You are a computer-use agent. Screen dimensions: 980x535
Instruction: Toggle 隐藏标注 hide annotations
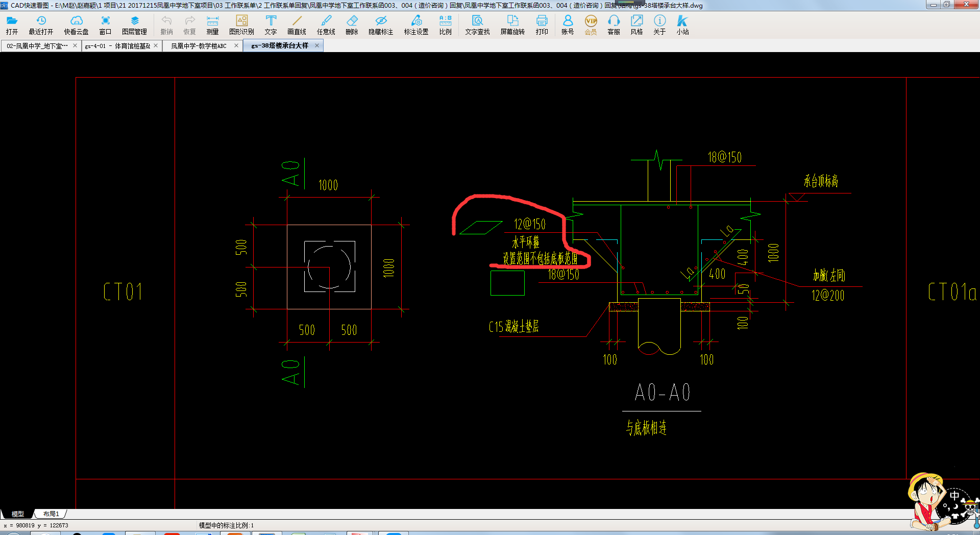click(381, 25)
